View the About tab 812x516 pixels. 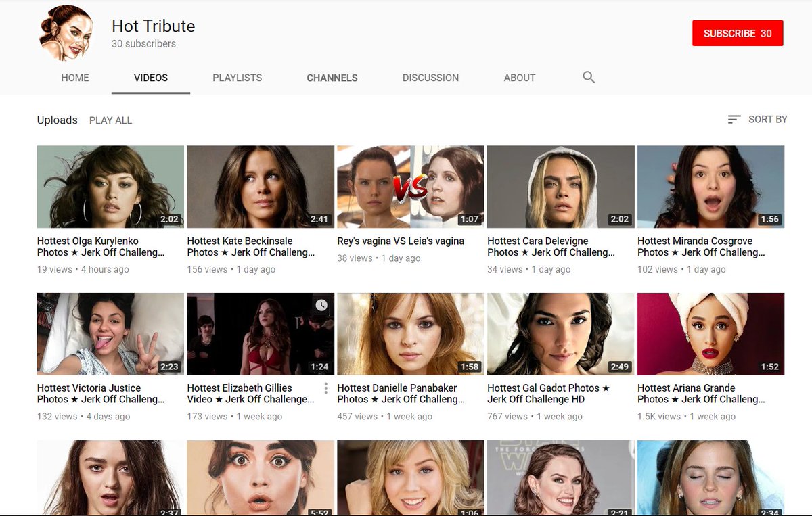[x=520, y=78]
